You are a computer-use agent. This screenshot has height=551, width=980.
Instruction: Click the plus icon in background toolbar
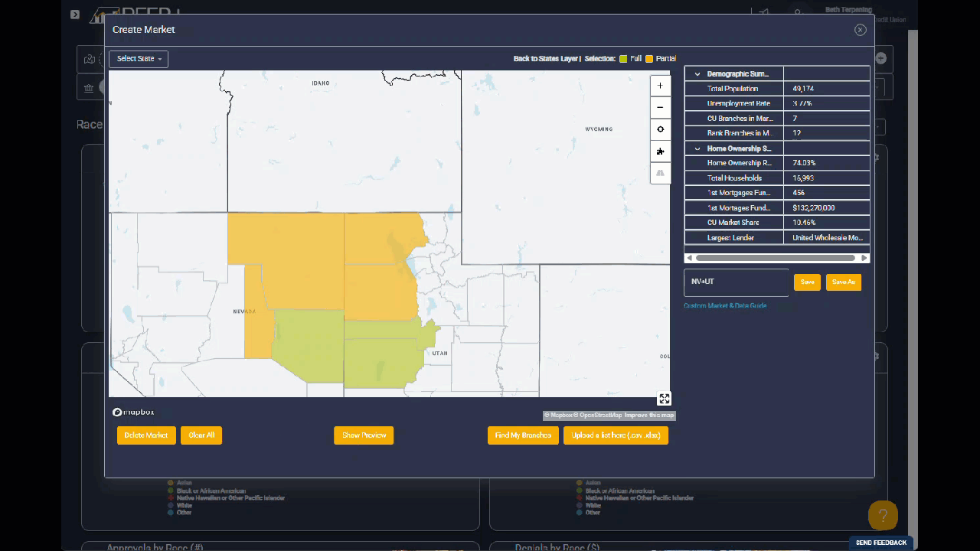[880, 58]
